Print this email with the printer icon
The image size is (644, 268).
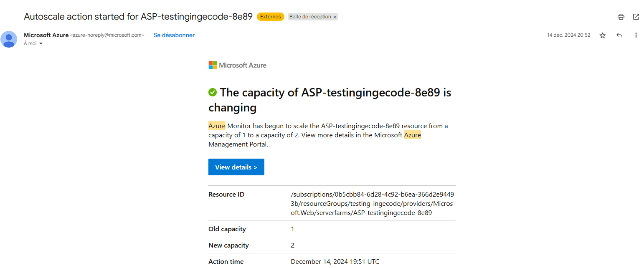pyautogui.click(x=621, y=17)
